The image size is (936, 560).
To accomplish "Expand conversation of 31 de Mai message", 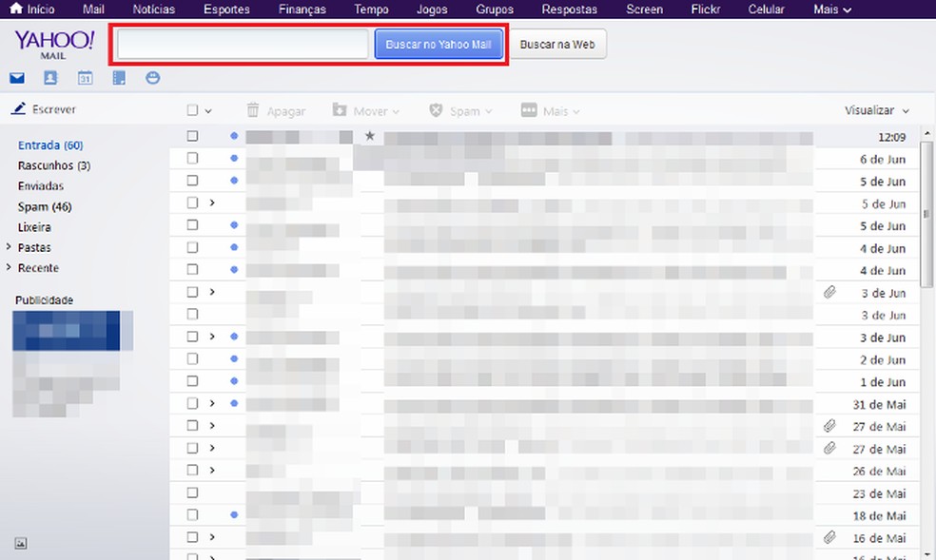I will (x=212, y=404).
